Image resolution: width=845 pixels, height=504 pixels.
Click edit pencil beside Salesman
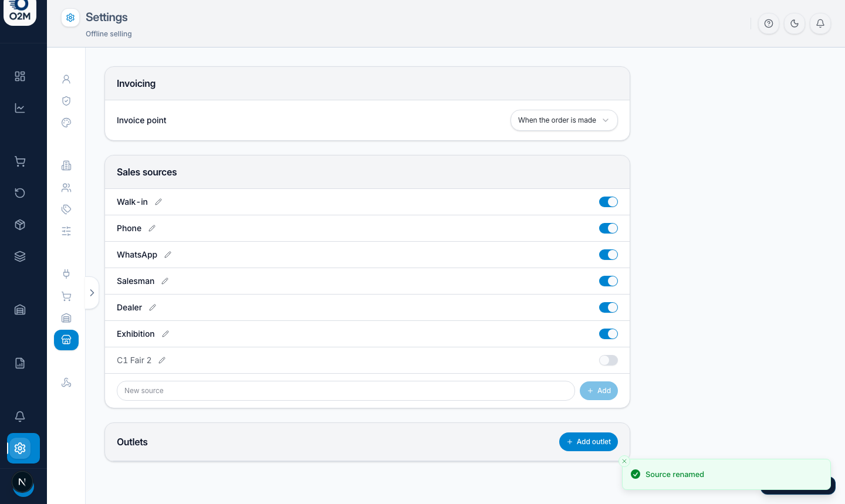(165, 281)
